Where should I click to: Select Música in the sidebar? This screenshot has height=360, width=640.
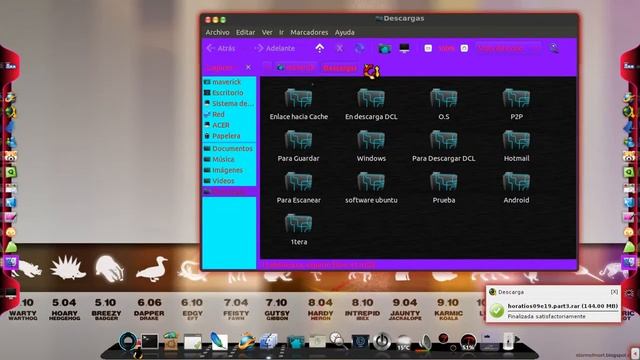229,159
